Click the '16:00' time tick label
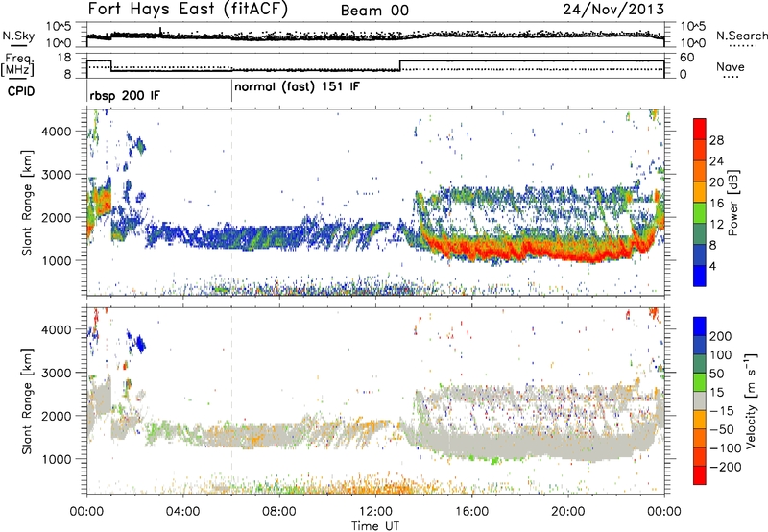Viewport: 768px width, 532px height. (x=471, y=512)
